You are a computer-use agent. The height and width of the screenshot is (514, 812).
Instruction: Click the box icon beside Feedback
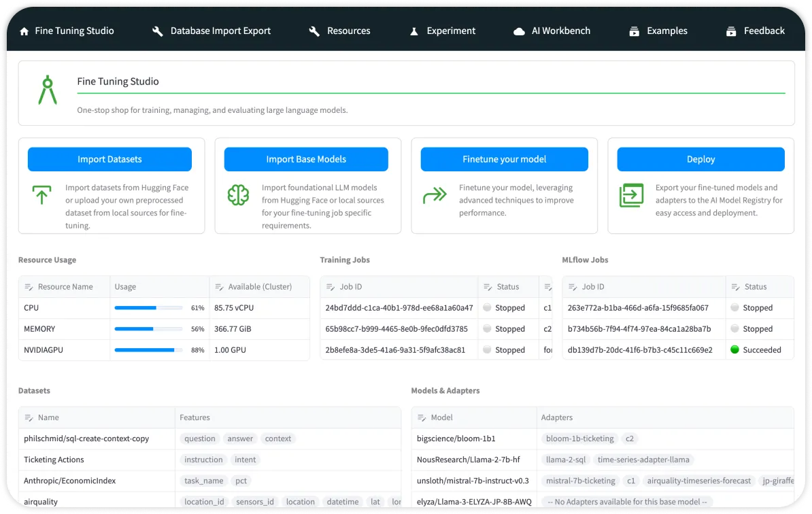(x=730, y=31)
